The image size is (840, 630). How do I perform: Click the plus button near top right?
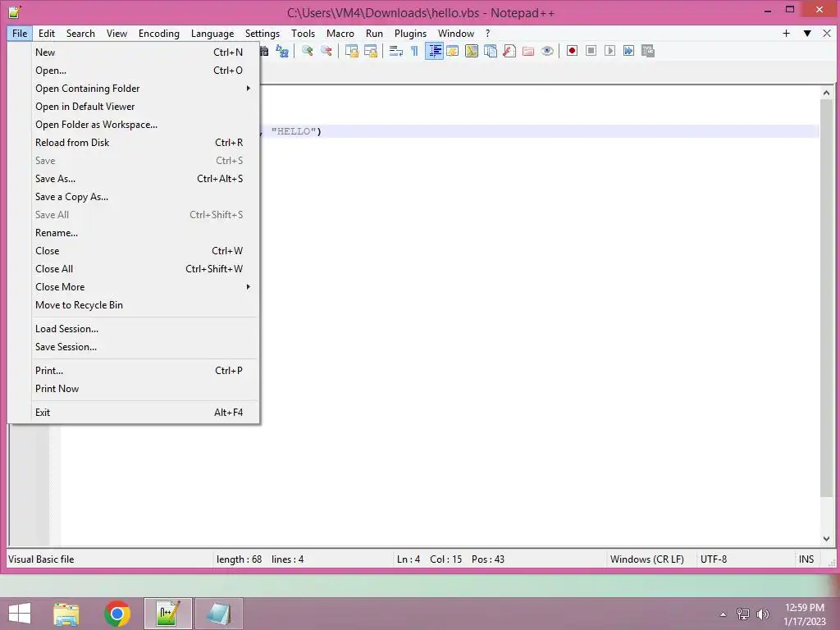[786, 33]
